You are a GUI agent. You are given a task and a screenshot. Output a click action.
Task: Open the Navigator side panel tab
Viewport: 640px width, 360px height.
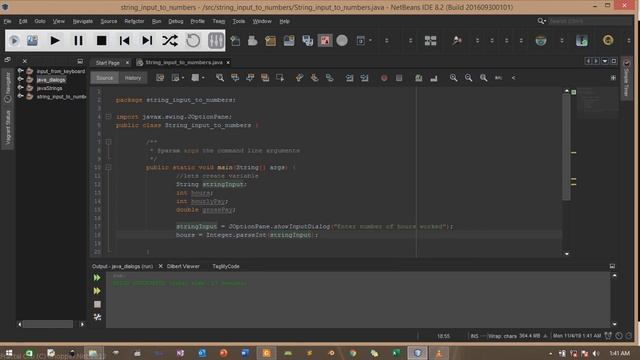tap(7, 87)
